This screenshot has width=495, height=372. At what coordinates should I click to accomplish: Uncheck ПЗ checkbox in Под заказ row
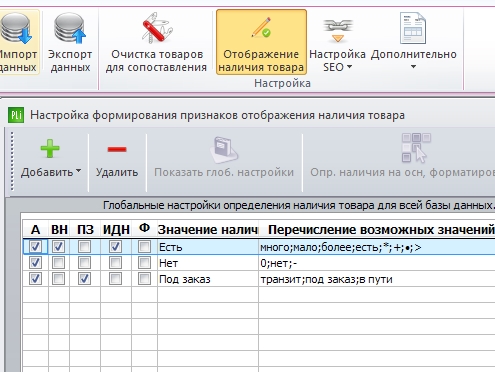pyautogui.click(x=84, y=279)
